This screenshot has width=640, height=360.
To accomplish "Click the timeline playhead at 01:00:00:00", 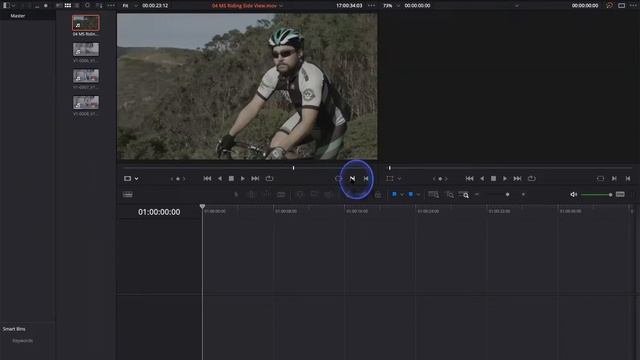I will (202, 207).
